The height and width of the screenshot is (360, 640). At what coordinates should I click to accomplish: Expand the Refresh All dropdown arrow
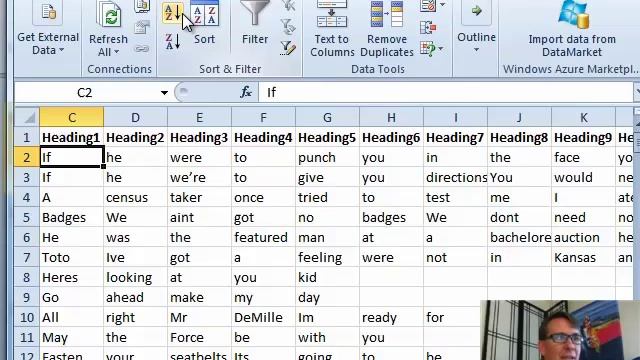[x=116, y=52]
